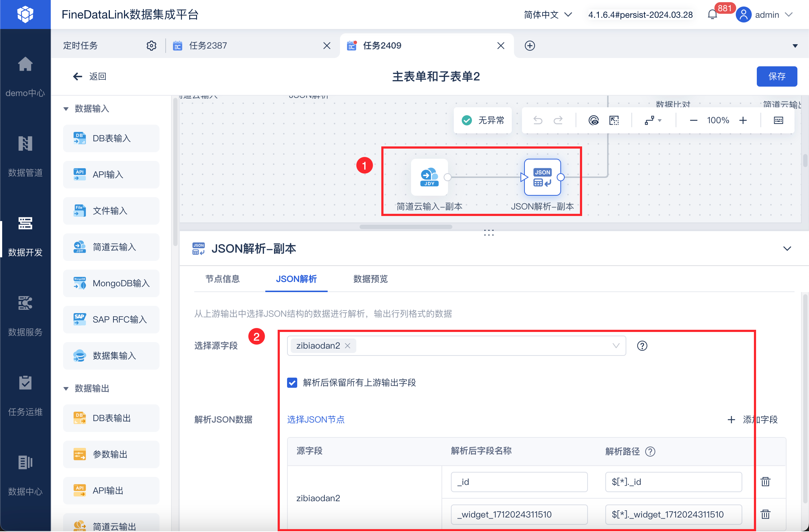This screenshot has height=532, width=809.
Task: Collapse the 数据输入 category
Action: pyautogui.click(x=66, y=109)
